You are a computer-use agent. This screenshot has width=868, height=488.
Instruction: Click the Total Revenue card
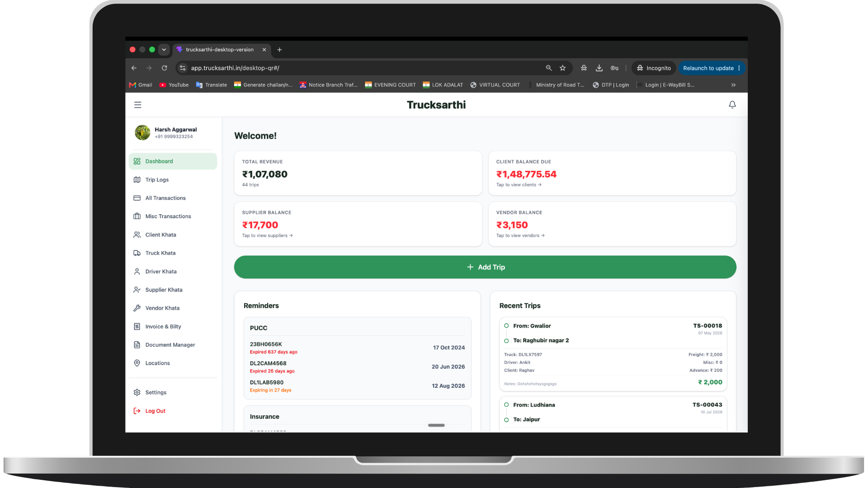tap(358, 173)
